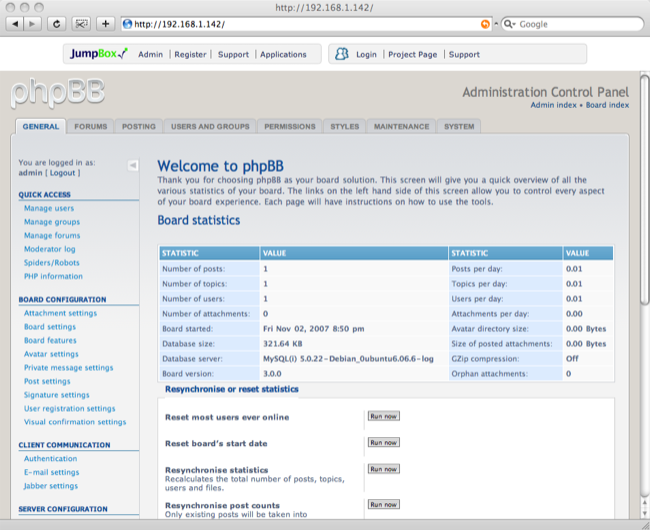Open the Applications link
This screenshot has width=650, height=530.
point(283,54)
